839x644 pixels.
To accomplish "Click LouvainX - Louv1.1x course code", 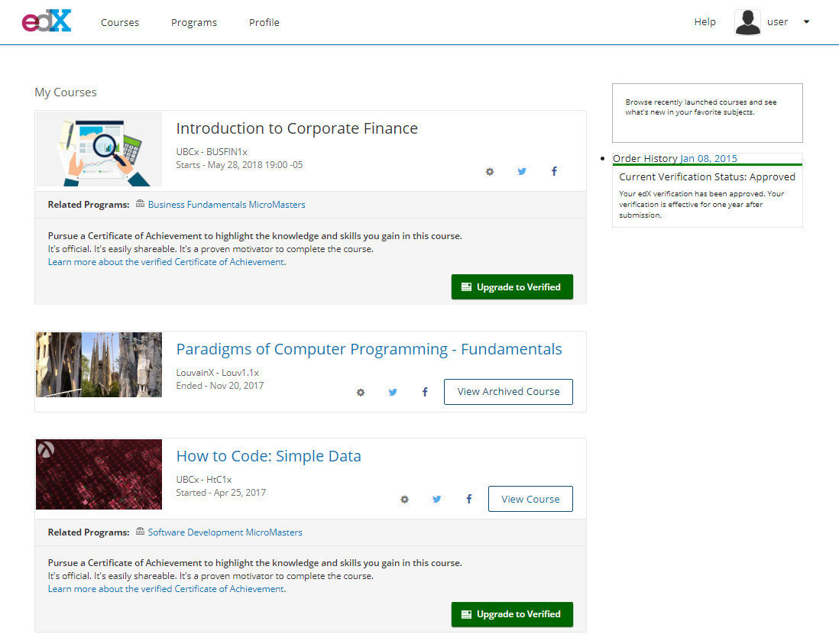I will [217, 372].
